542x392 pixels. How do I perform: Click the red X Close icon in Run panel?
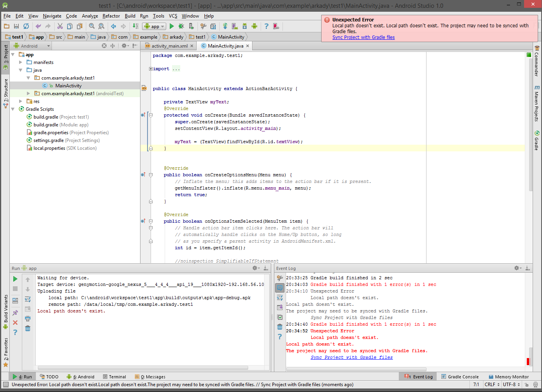[x=15, y=323]
